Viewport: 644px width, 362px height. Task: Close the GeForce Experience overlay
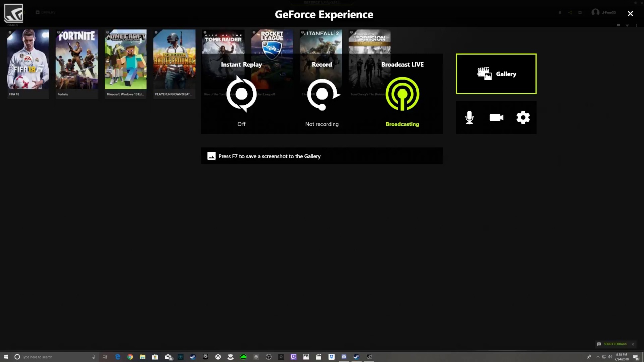[x=630, y=14]
